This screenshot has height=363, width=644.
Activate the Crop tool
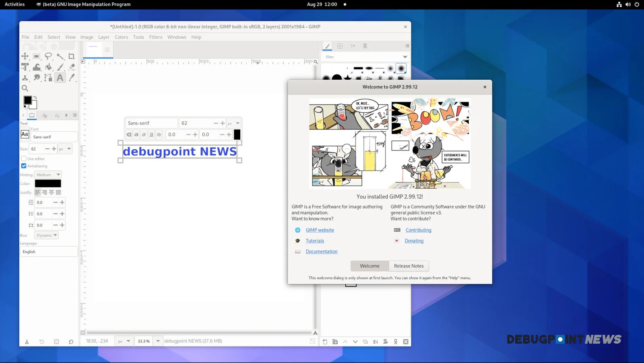pyautogui.click(x=72, y=56)
